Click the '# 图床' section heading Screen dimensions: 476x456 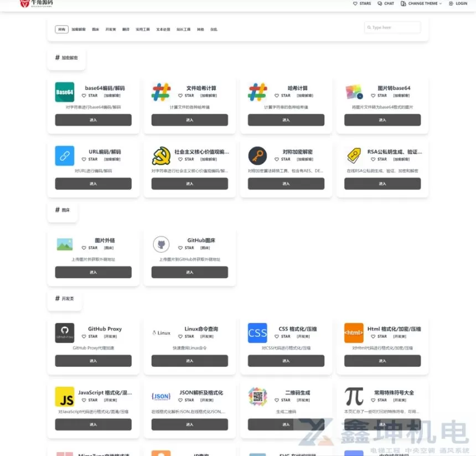(63, 210)
